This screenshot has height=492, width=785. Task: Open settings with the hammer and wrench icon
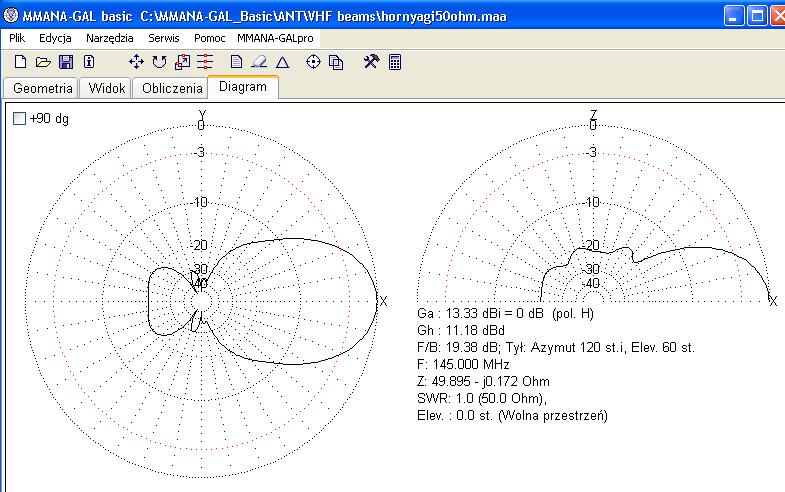pos(371,62)
